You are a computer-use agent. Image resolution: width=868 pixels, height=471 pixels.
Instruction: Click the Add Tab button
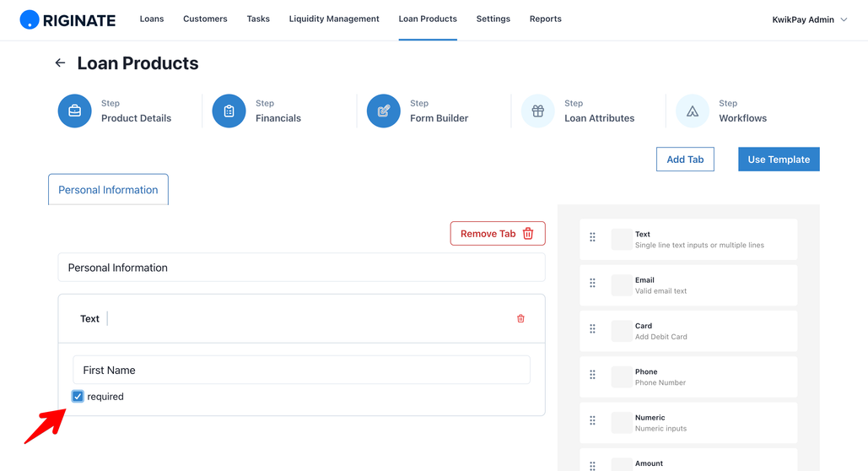pos(685,159)
